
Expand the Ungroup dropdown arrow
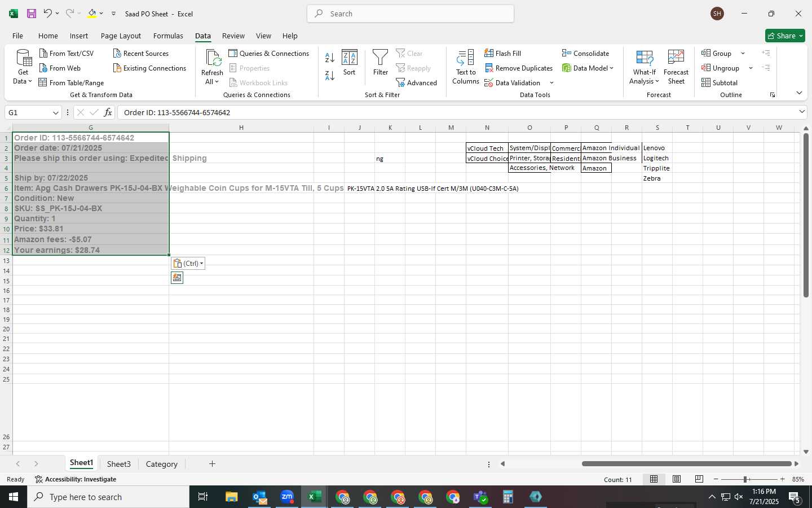(x=751, y=68)
